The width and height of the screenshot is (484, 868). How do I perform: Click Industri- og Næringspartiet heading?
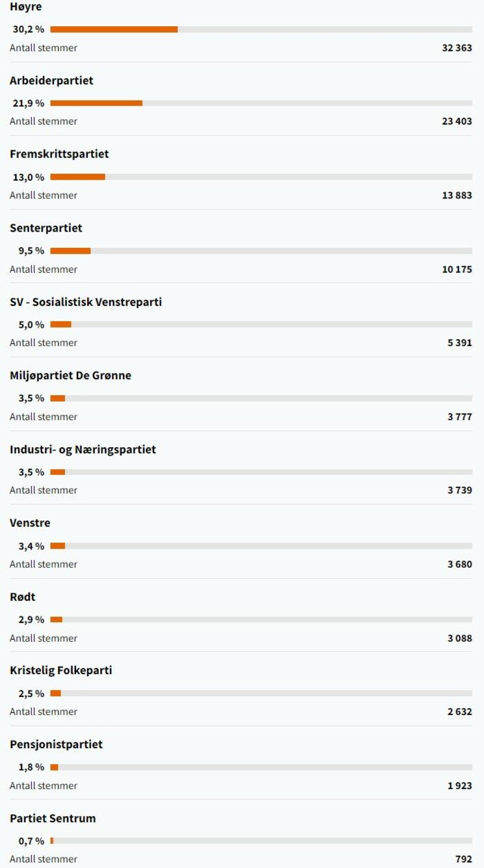tap(83, 450)
